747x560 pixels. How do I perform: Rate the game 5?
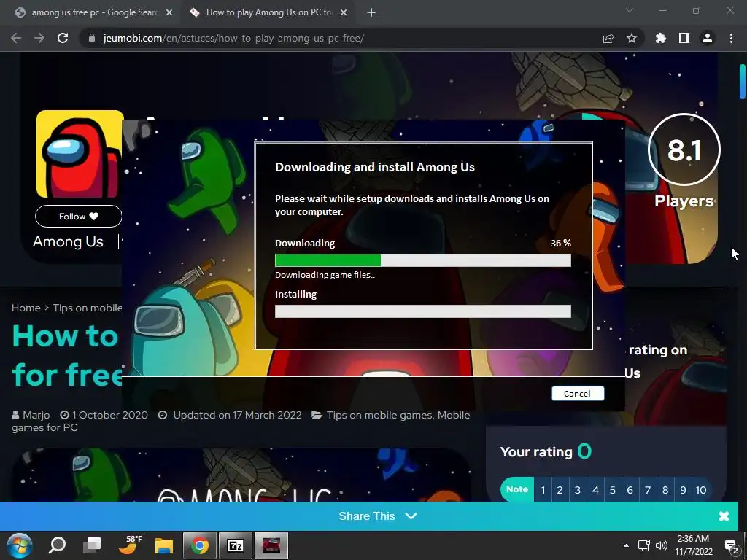click(612, 489)
